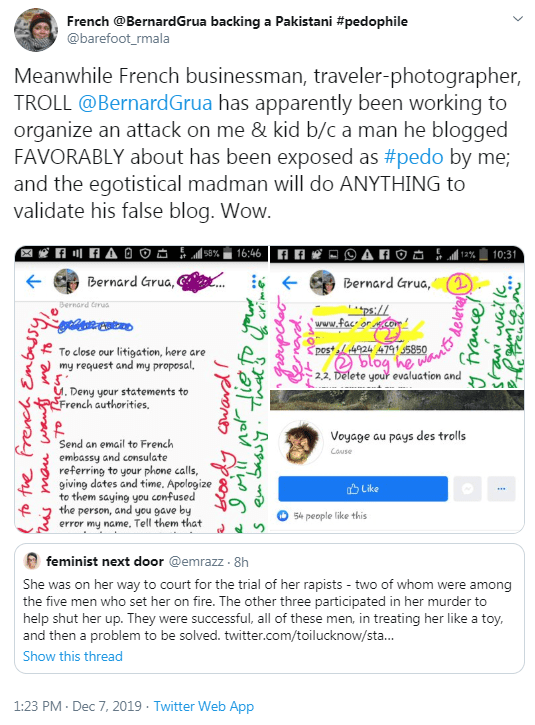Open the ellipsis button beside Messenger
The width and height of the screenshot is (535, 725).
click(x=501, y=489)
